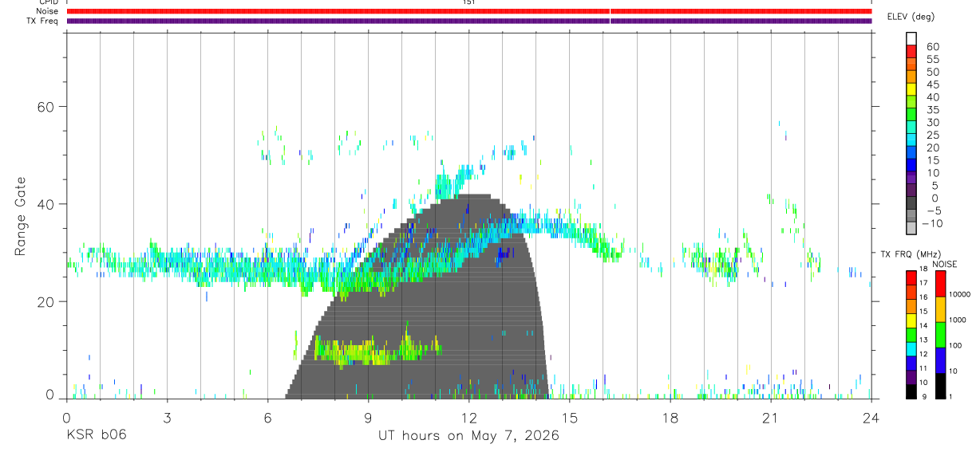Select the black swatch on the NOISE scale
Viewport: 980px width, 452px height.
click(940, 386)
